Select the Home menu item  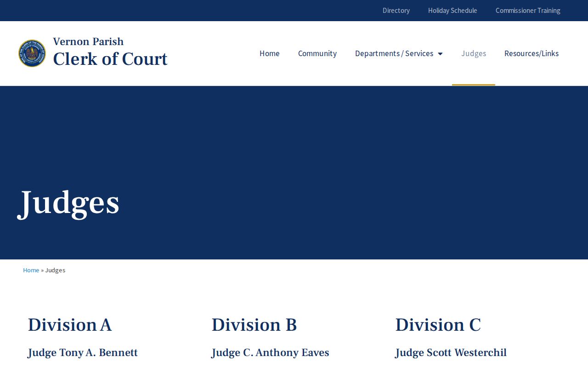pyautogui.click(x=270, y=53)
